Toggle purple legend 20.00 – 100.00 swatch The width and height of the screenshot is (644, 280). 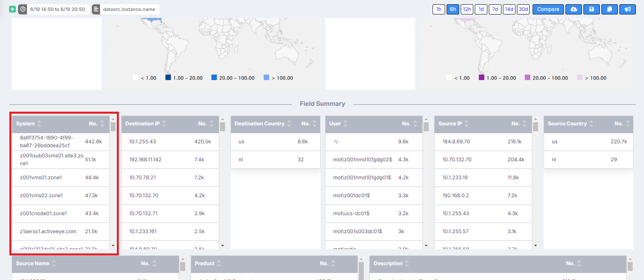pyautogui.click(x=528, y=77)
